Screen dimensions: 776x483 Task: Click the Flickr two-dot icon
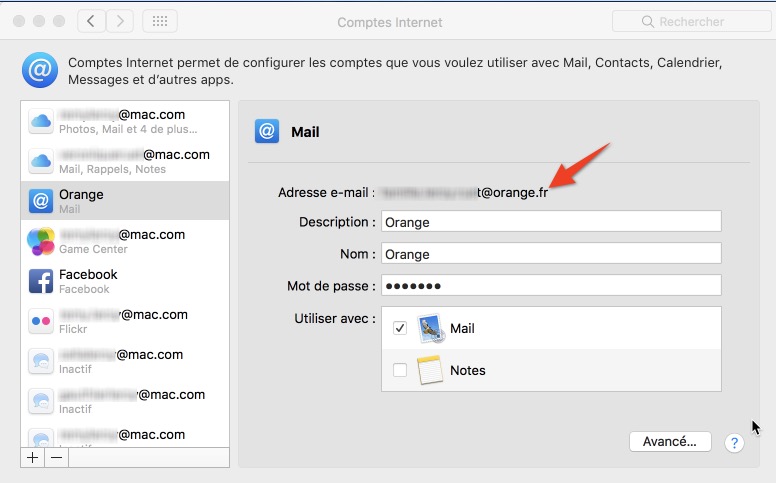coord(41,321)
